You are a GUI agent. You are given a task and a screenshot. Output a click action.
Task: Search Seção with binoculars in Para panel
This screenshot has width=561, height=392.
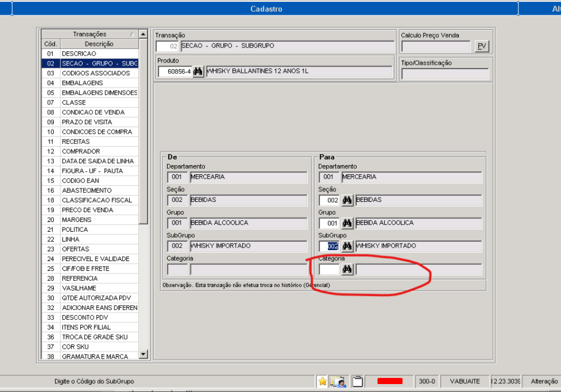pos(347,200)
